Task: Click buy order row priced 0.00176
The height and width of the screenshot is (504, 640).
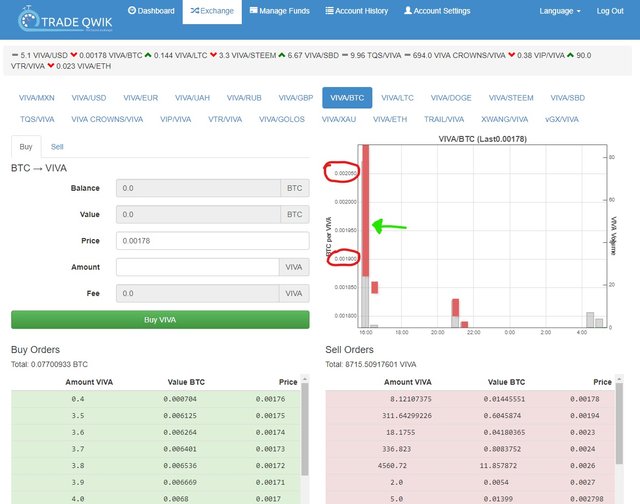Action: click(156, 399)
